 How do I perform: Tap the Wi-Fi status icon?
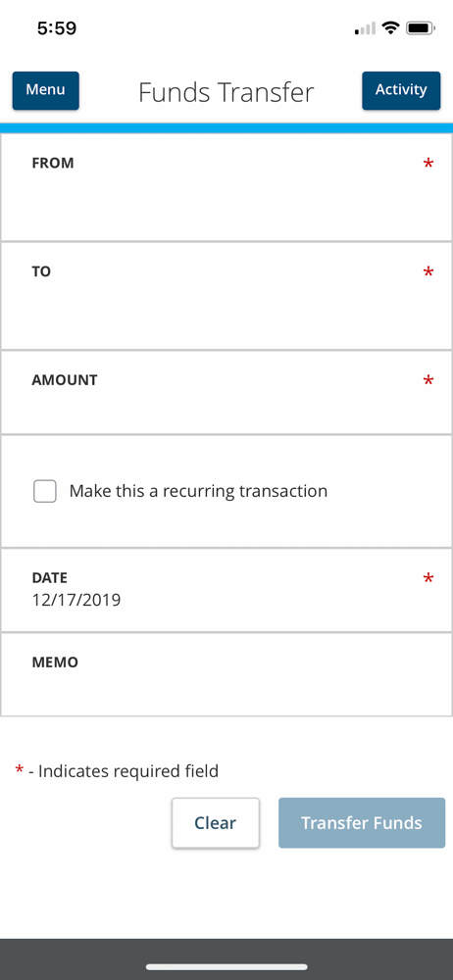coord(391,28)
